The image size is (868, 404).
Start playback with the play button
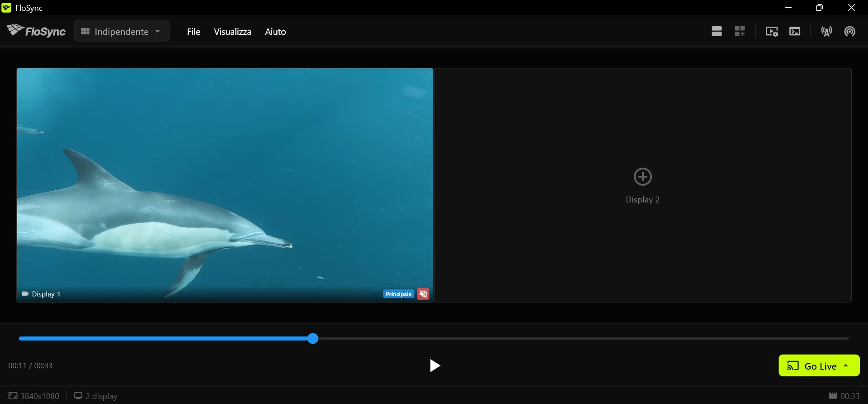[x=435, y=366]
